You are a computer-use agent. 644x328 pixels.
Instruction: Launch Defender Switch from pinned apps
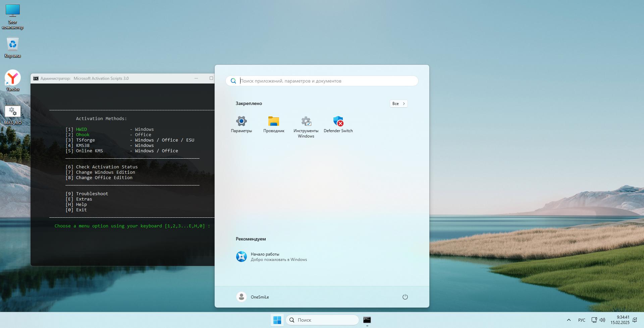(x=338, y=124)
